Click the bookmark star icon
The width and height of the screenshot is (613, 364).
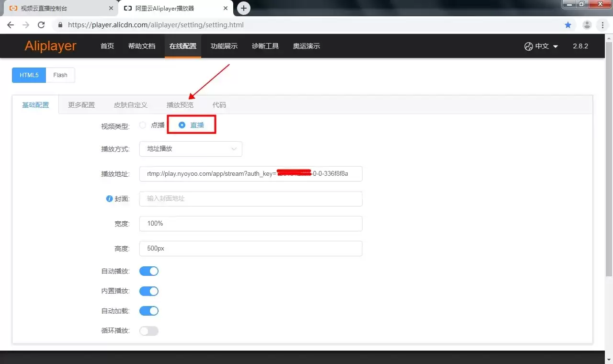[568, 25]
